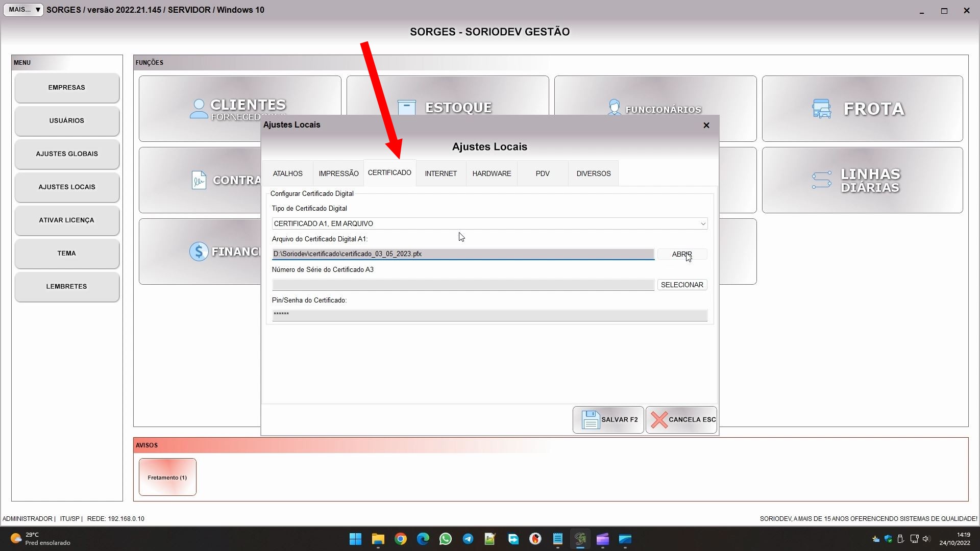980x551 pixels.
Task: Go to the DIVERSOS tab
Action: pyautogui.click(x=594, y=173)
